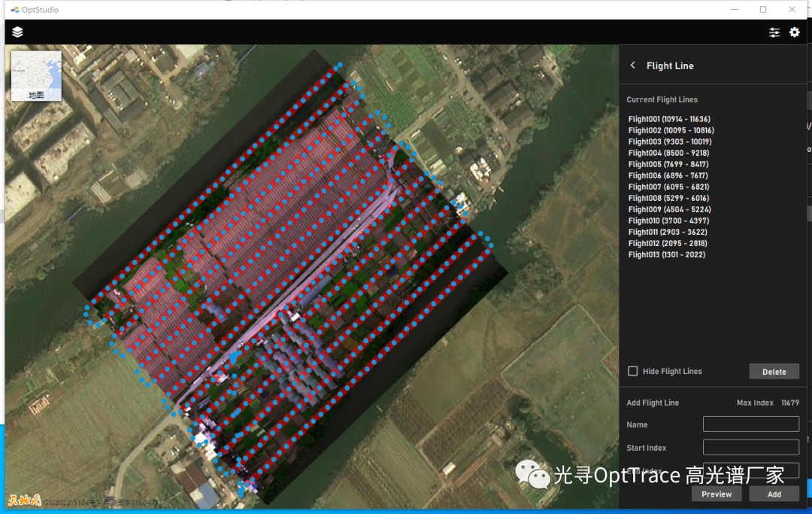Click the Preview button
This screenshot has width=812, height=514.
coord(717,494)
